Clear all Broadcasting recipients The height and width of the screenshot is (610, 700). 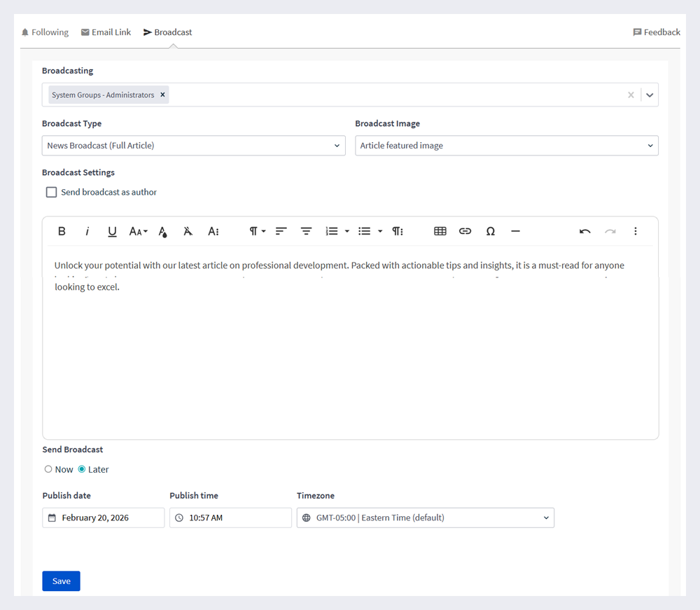(x=631, y=95)
